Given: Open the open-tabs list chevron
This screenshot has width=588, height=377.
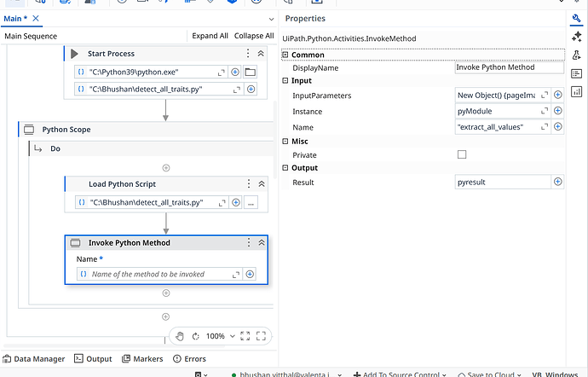Looking at the screenshot, I should tap(271, 19).
